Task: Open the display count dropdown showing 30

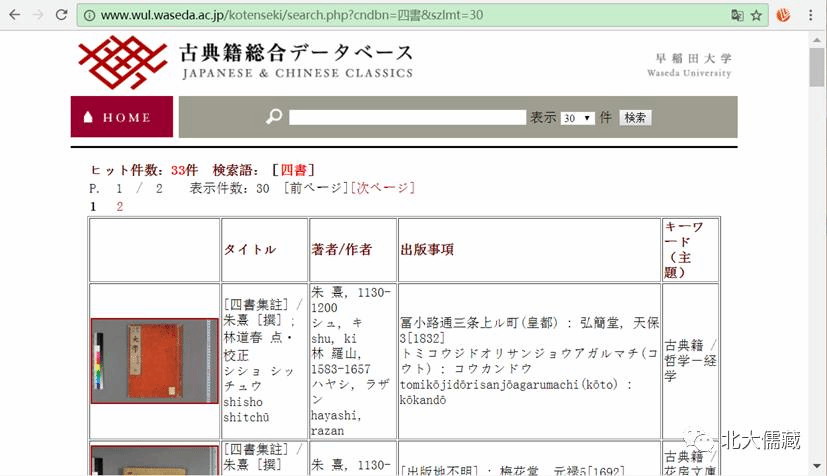Action: 577,118
